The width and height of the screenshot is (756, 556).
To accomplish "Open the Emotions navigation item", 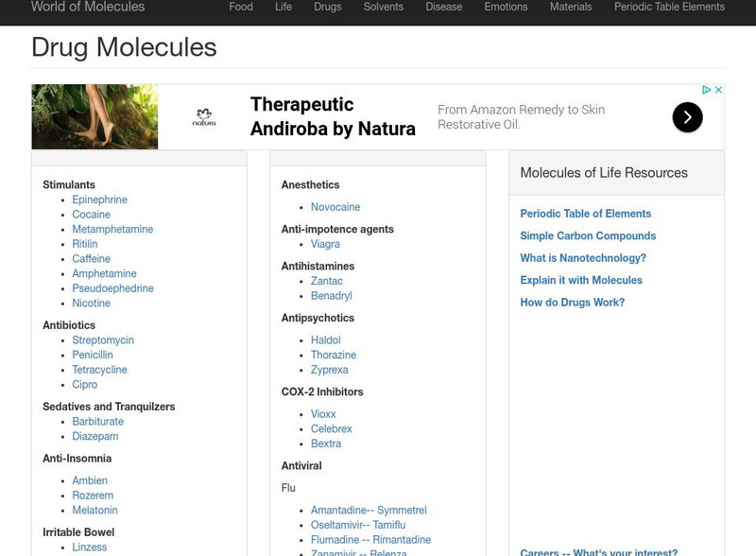I will point(507,7).
